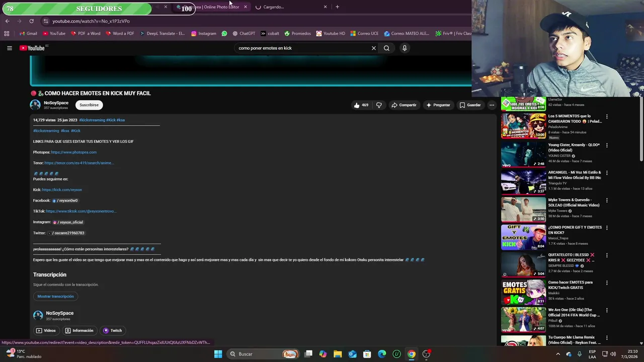Open options for Young Cister QLOO video
644x362 pixels.
607,145
